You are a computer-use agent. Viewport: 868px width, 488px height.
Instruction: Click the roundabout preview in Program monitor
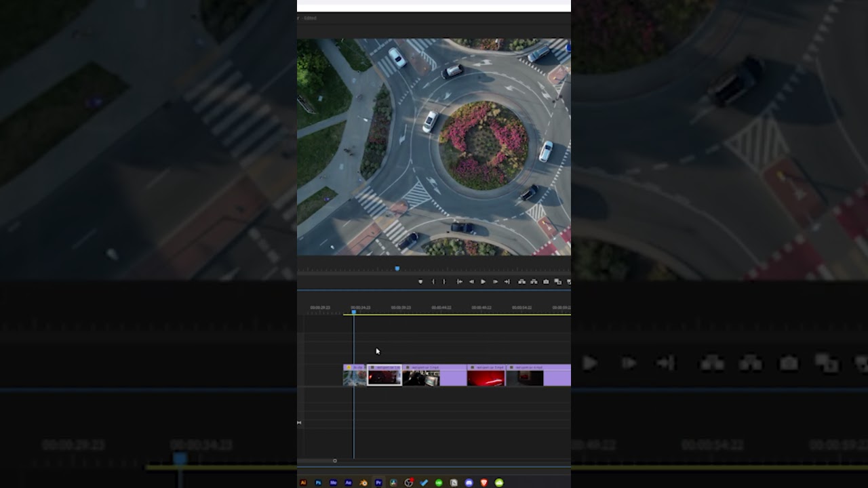[x=434, y=146]
